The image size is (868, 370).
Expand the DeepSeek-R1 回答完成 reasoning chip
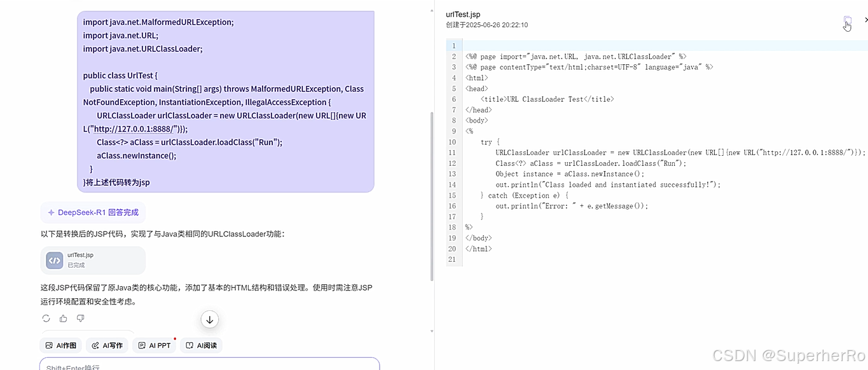pos(93,212)
